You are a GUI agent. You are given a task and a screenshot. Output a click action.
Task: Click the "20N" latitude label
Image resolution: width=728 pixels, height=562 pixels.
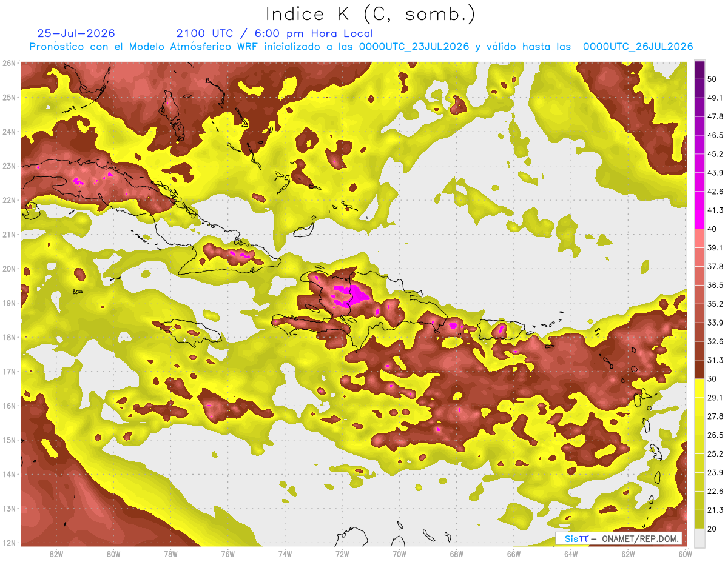(x=8, y=269)
